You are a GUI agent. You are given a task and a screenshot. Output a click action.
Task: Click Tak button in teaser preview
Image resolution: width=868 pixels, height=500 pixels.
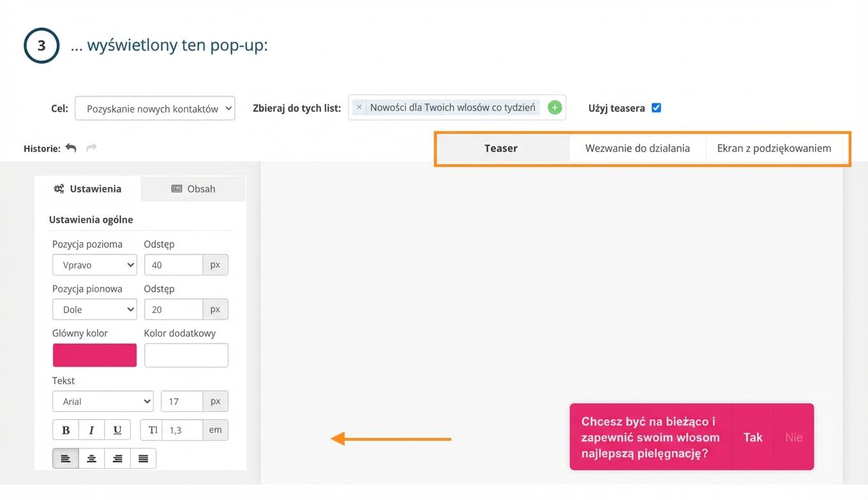753,437
